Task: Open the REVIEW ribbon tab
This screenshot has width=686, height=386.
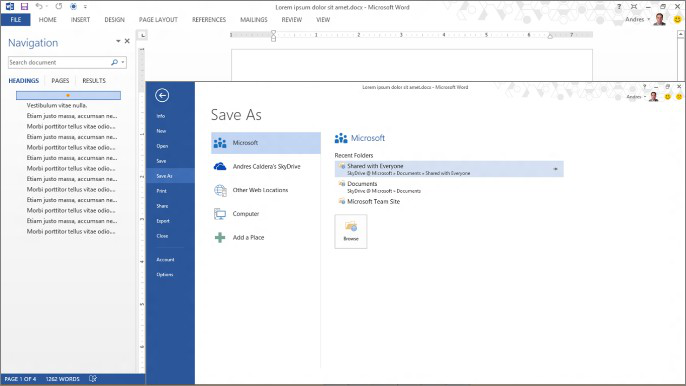Action: [x=292, y=20]
